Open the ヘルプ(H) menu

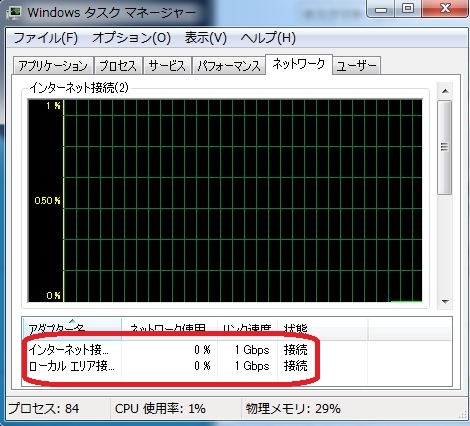pos(268,38)
